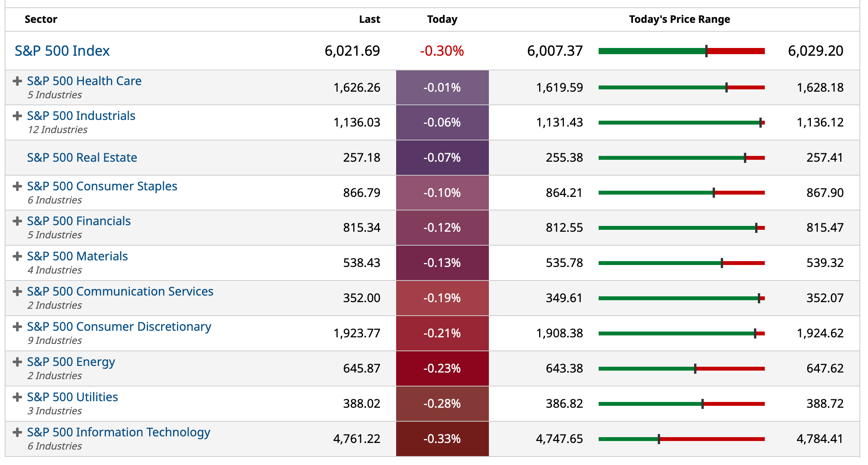Click the S&P 500 Index price range bar
This screenshot has width=868, height=465.
(682, 50)
